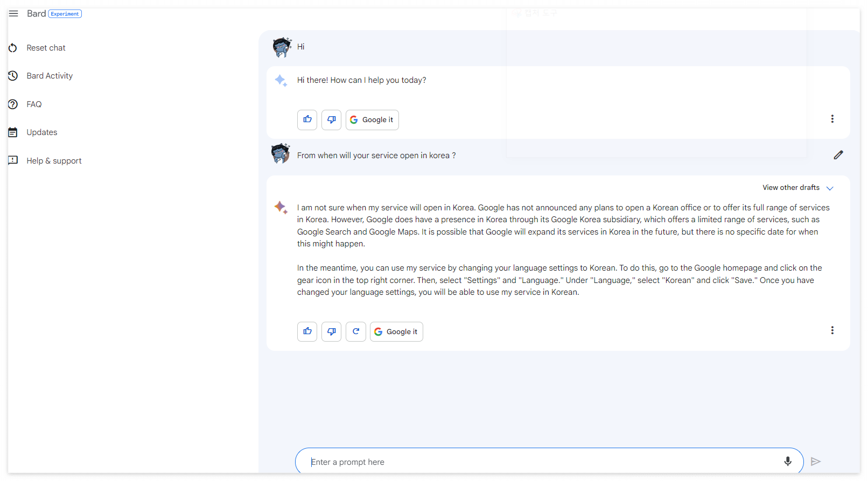The width and height of the screenshot is (868, 481).
Task: Activate the microphone voice input
Action: point(787,461)
